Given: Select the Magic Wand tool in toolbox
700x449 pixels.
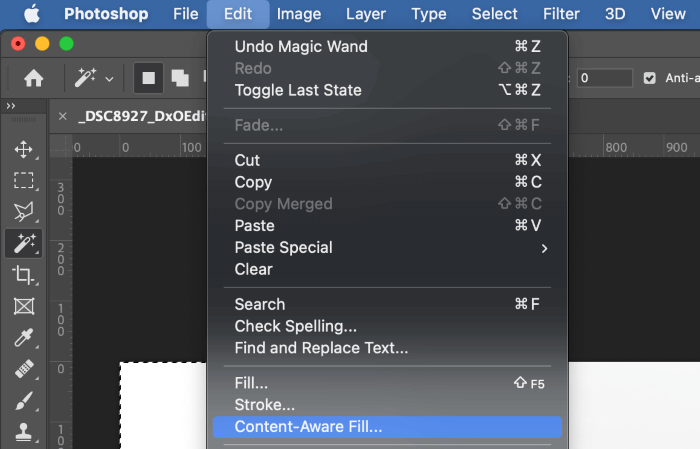Looking at the screenshot, I should coord(23,242).
